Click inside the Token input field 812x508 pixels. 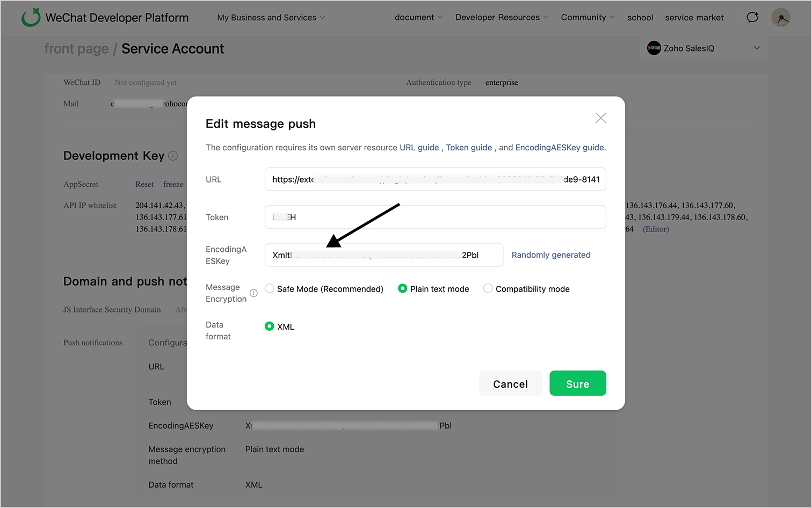(435, 217)
